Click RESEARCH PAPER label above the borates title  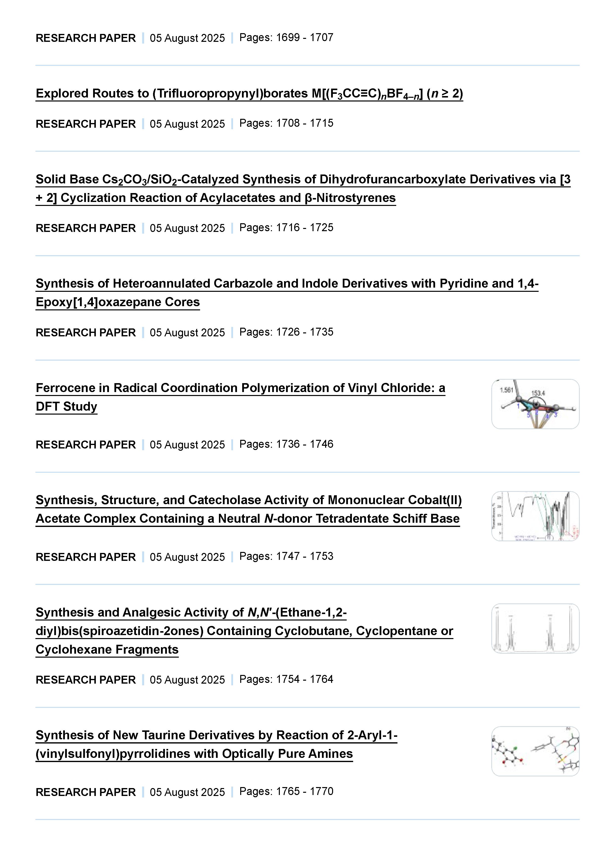pyautogui.click(x=85, y=38)
